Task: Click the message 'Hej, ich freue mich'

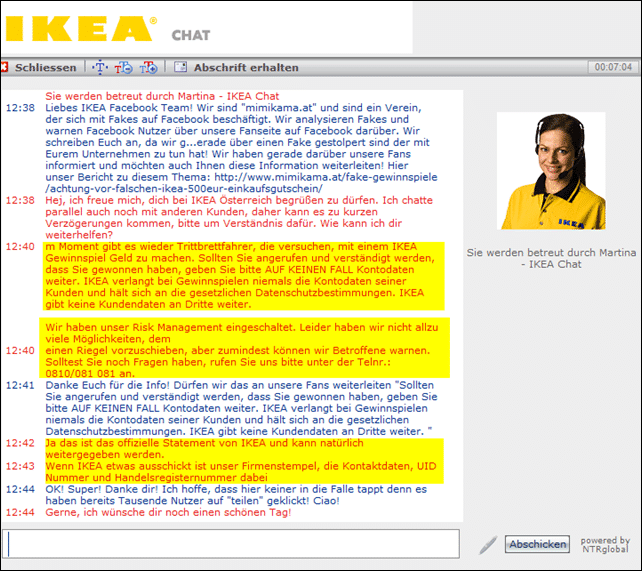Action: [239, 217]
